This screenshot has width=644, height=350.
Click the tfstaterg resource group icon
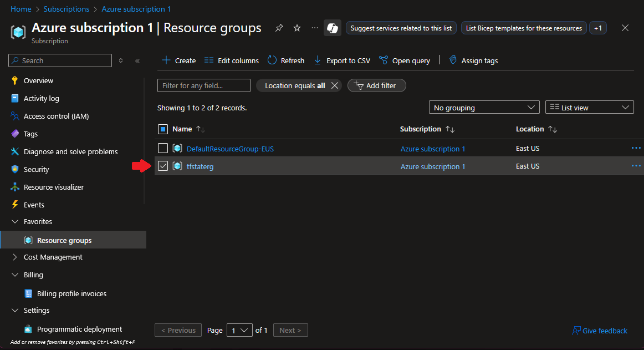point(177,166)
